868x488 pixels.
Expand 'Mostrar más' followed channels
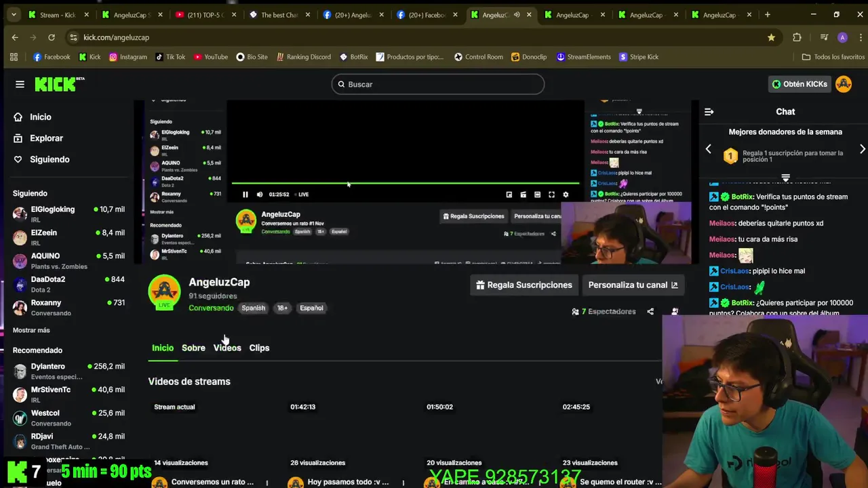click(31, 330)
